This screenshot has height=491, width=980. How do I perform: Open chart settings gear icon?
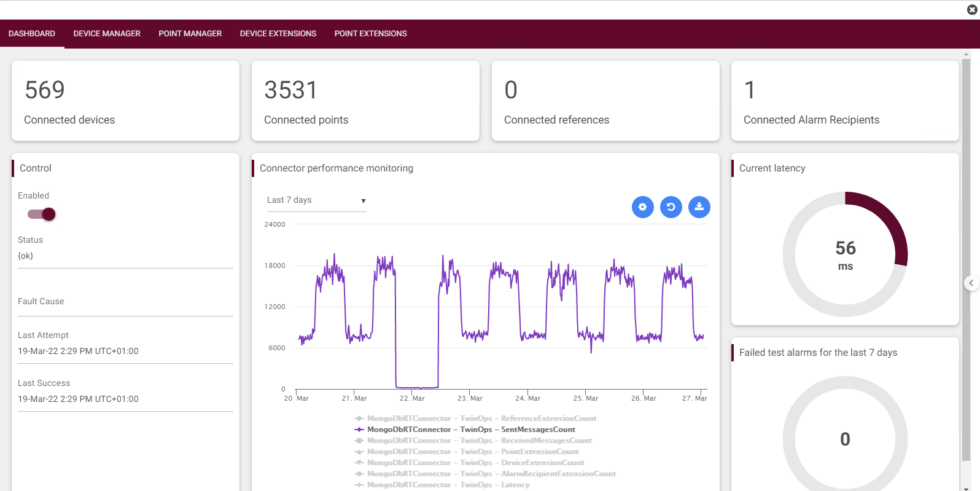coord(642,207)
